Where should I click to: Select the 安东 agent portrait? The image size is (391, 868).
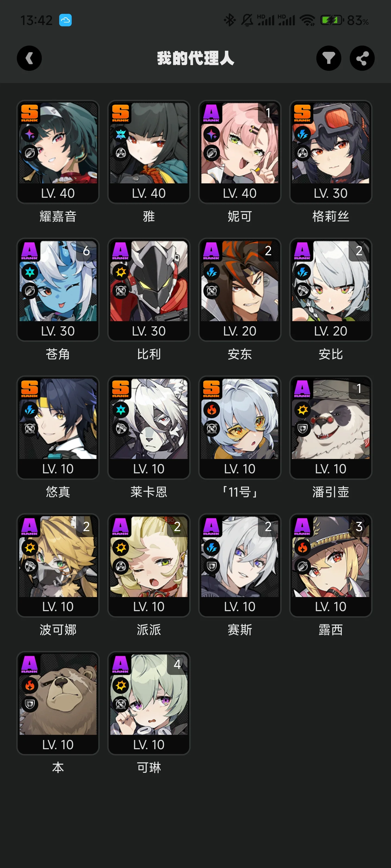(x=240, y=281)
